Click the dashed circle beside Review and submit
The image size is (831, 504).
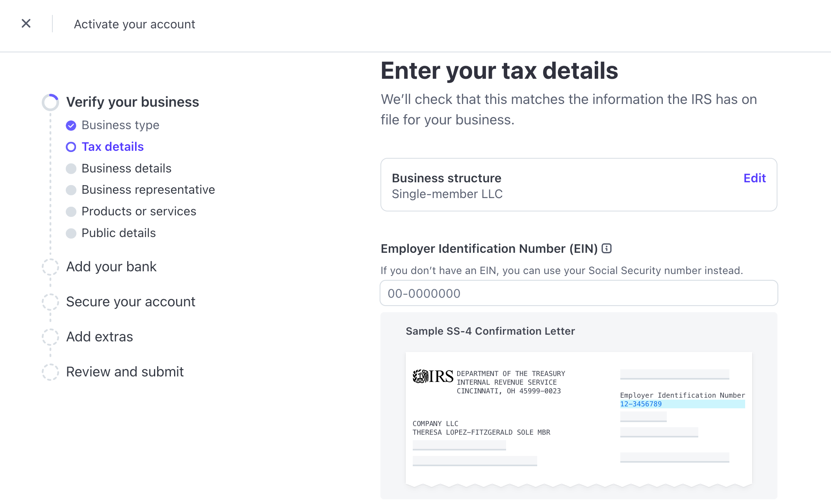click(x=50, y=372)
